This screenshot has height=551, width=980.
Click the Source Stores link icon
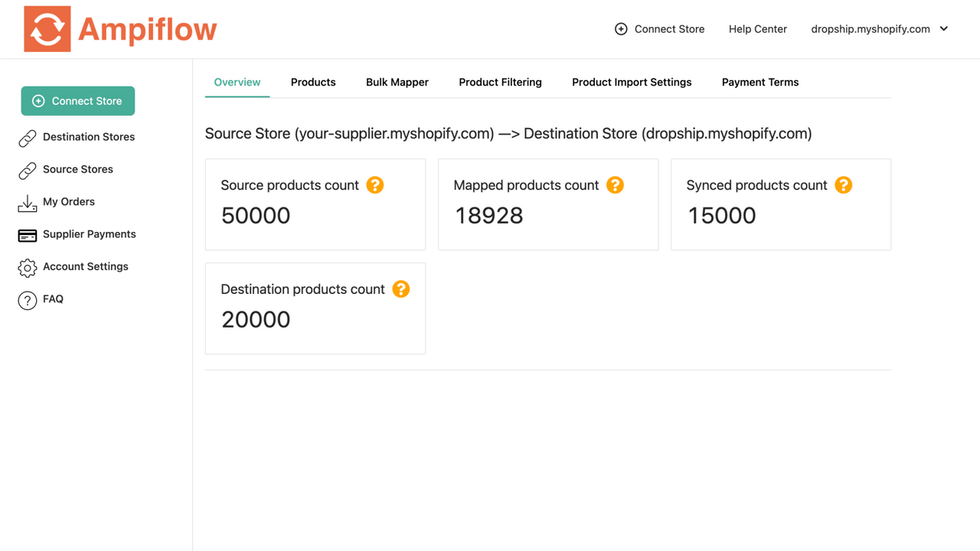click(28, 170)
